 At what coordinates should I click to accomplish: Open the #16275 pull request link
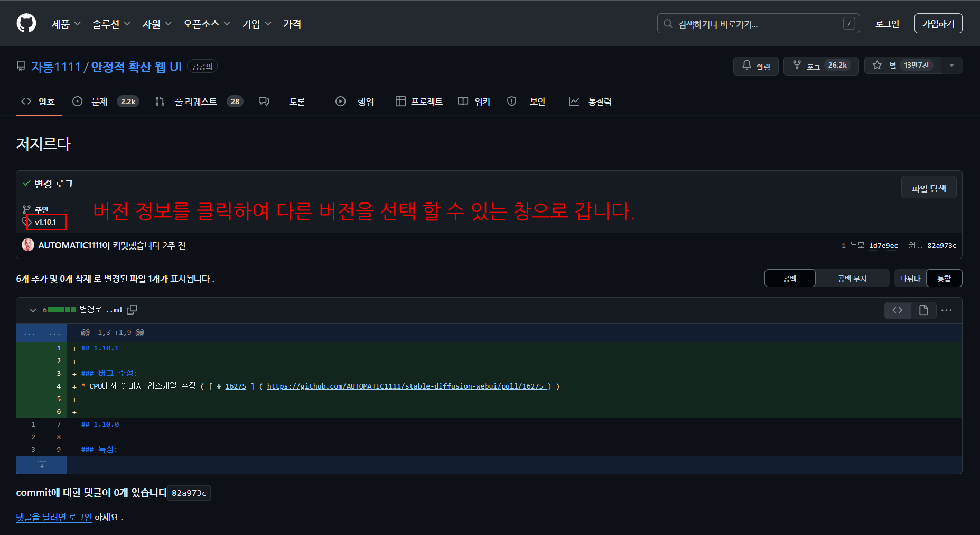coord(236,386)
